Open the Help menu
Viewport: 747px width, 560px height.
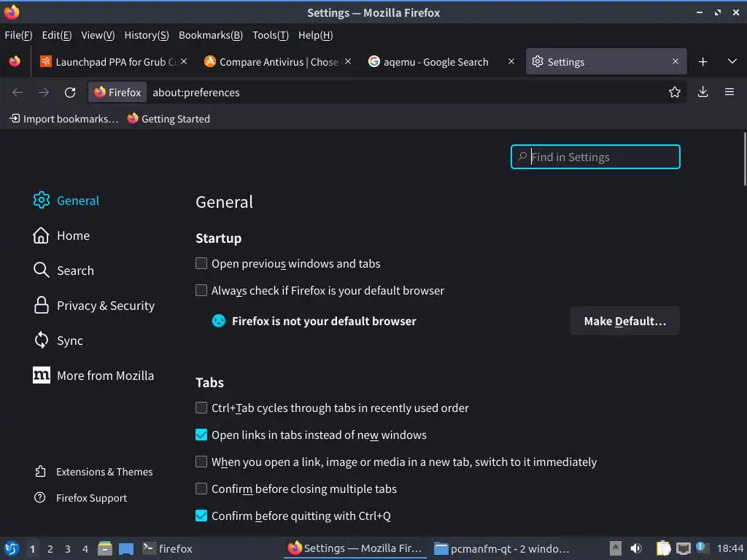315,35
